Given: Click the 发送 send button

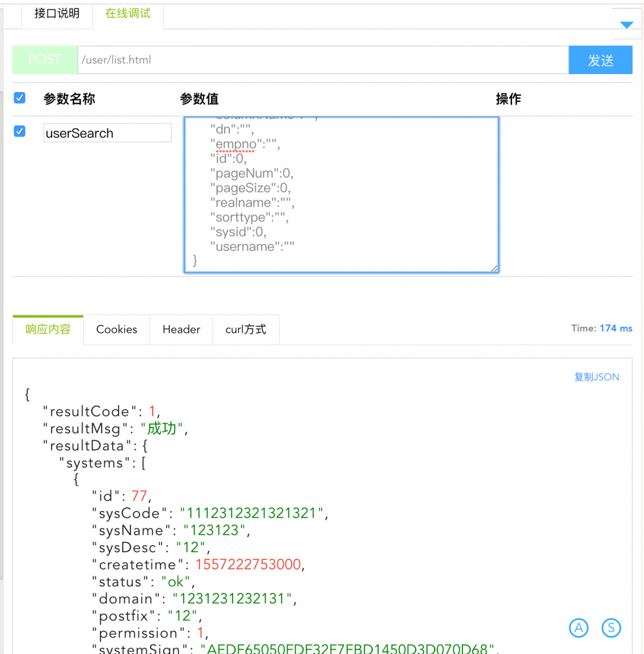Looking at the screenshot, I should pyautogui.click(x=600, y=59).
